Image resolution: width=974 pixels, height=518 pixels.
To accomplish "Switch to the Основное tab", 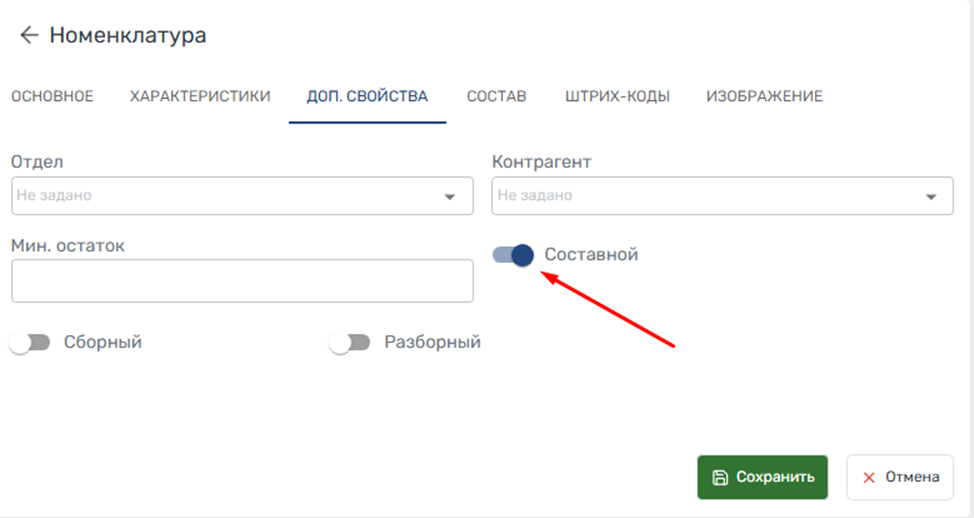I will [x=52, y=97].
